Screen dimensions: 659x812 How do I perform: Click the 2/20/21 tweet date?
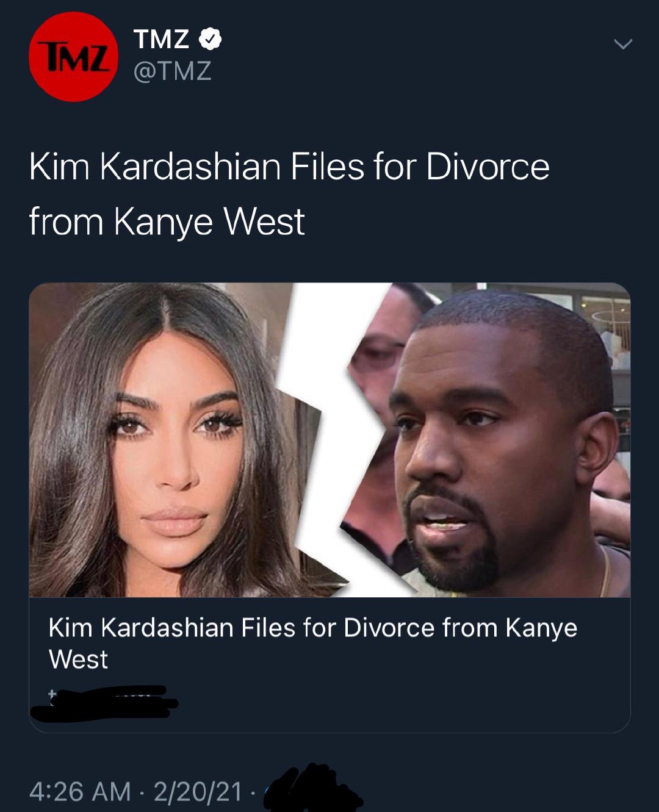(x=198, y=791)
